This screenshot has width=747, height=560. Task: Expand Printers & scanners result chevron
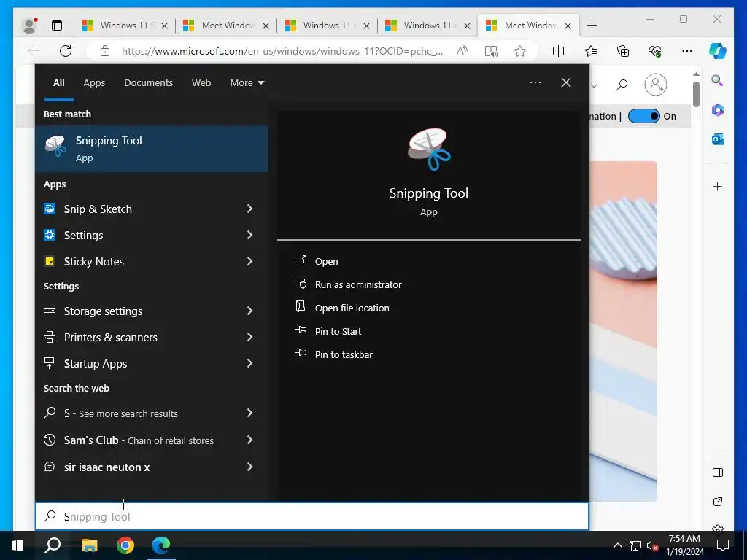(249, 337)
